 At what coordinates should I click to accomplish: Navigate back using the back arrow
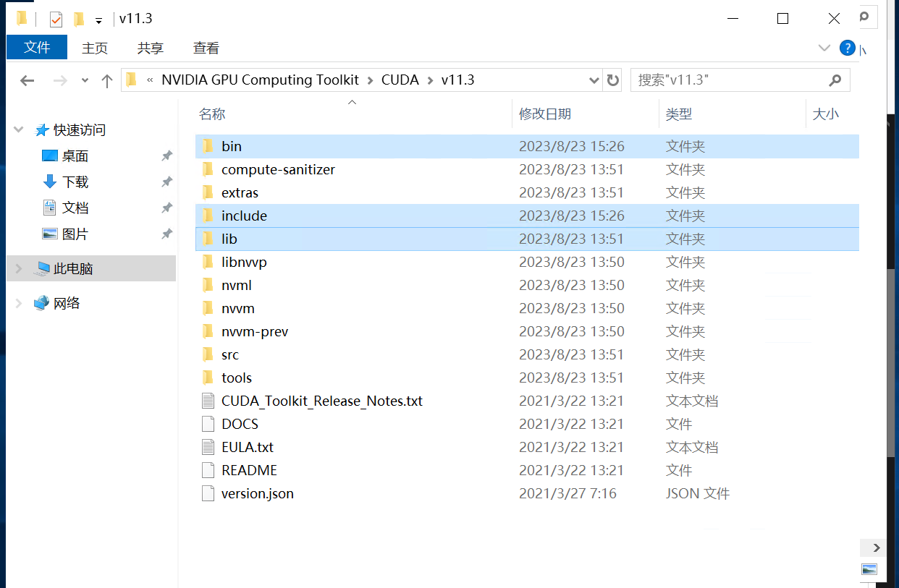[x=27, y=80]
